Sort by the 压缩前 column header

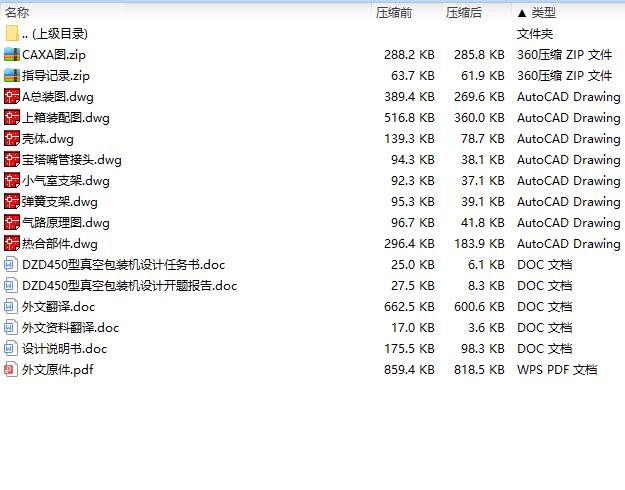[394, 13]
